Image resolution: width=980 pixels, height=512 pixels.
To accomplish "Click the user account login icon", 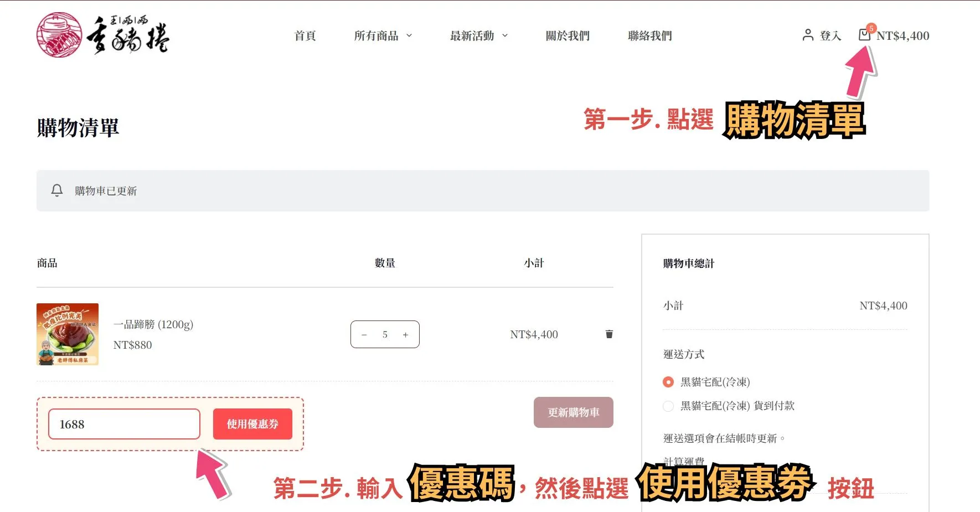I will (808, 35).
